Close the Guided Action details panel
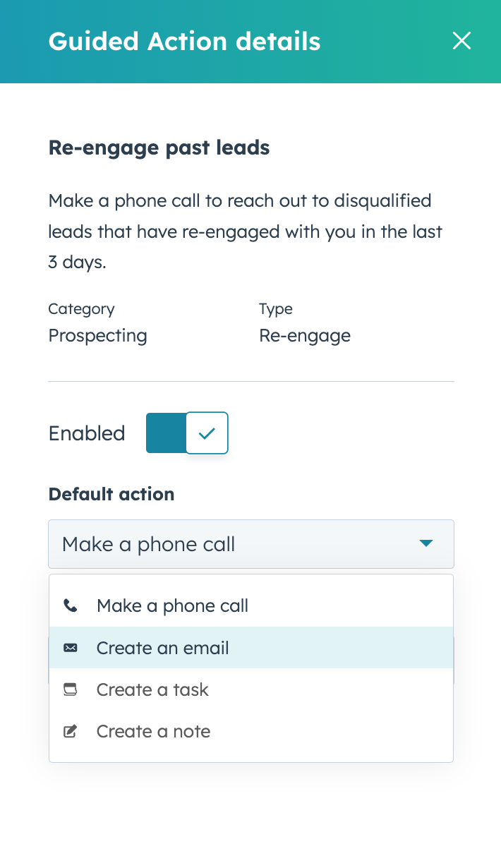Viewport: 501px width, 868px height. (461, 41)
